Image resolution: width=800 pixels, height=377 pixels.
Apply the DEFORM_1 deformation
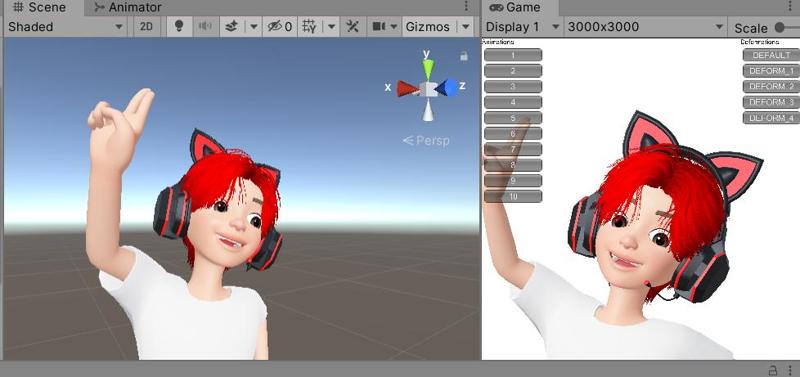[x=771, y=71]
